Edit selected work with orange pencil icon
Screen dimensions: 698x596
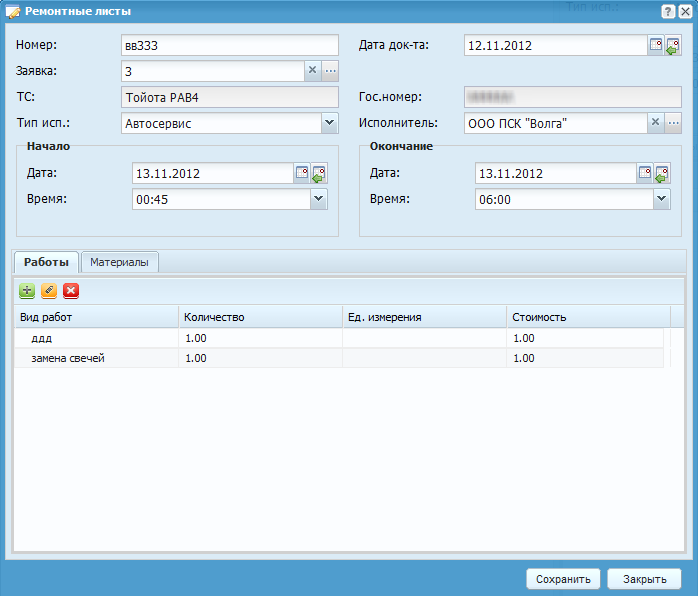(49, 291)
